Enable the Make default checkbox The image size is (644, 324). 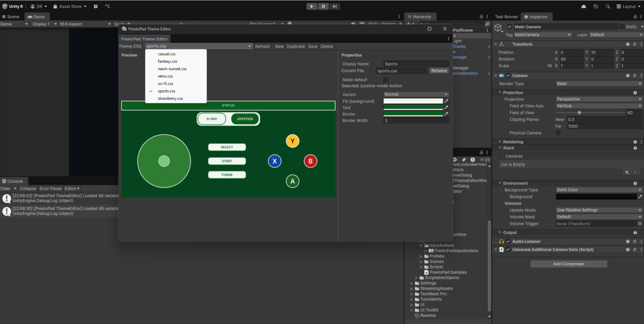(x=385, y=80)
